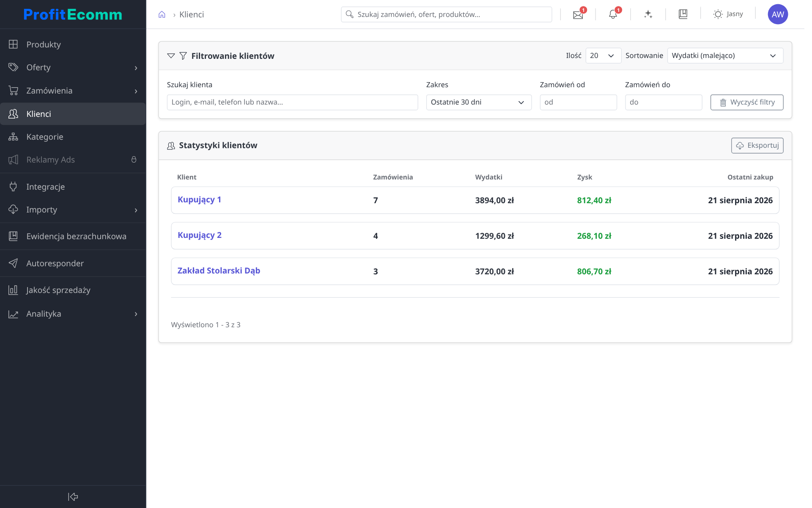Open Integracje in the sidebar

[x=73, y=187]
